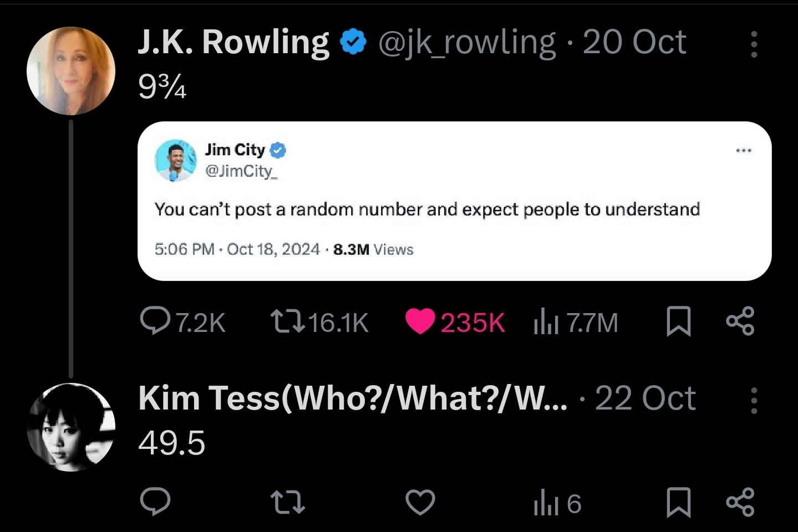The width and height of the screenshot is (798, 532).
Task: Share J.K. Rowling's tweet
Action: click(x=740, y=321)
